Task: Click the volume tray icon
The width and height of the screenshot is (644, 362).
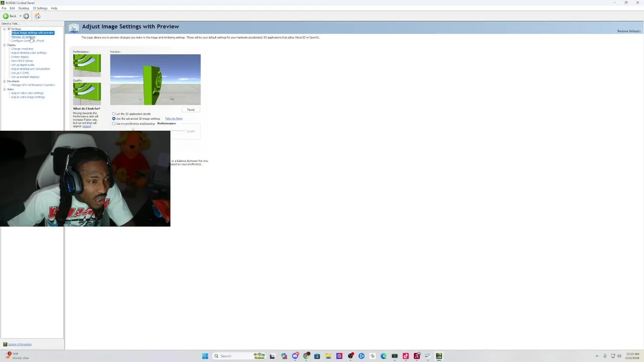Action: point(619,356)
